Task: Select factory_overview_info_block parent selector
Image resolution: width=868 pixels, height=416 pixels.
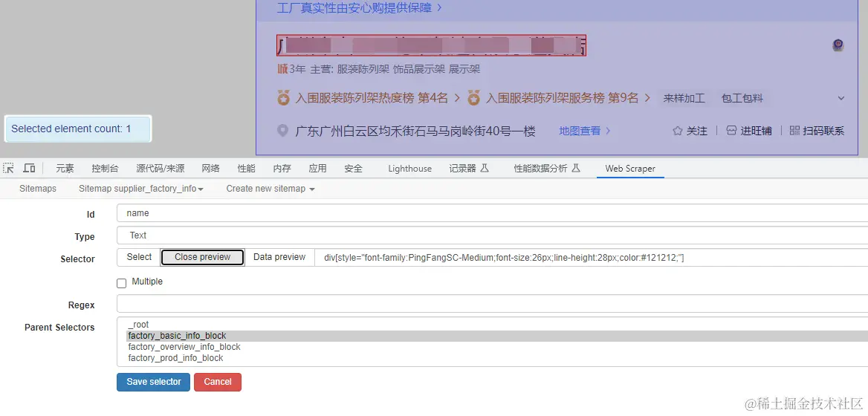Action: pyautogui.click(x=497, y=347)
